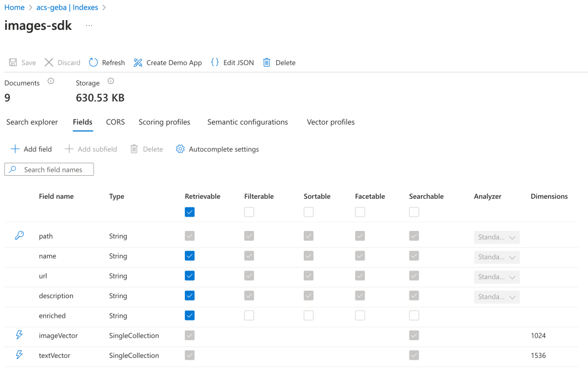Viewport: 588px width, 378px height.
Task: Open the Analyzer dropdown for url
Action: click(497, 277)
